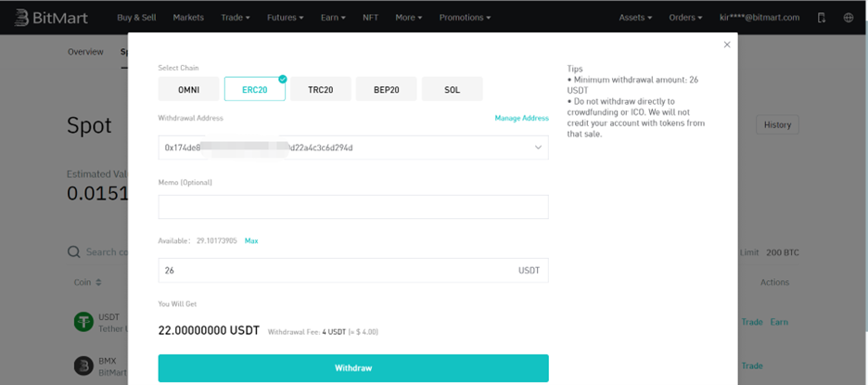Select the BEP20 chain
The height and width of the screenshot is (385, 868).
pyautogui.click(x=387, y=89)
